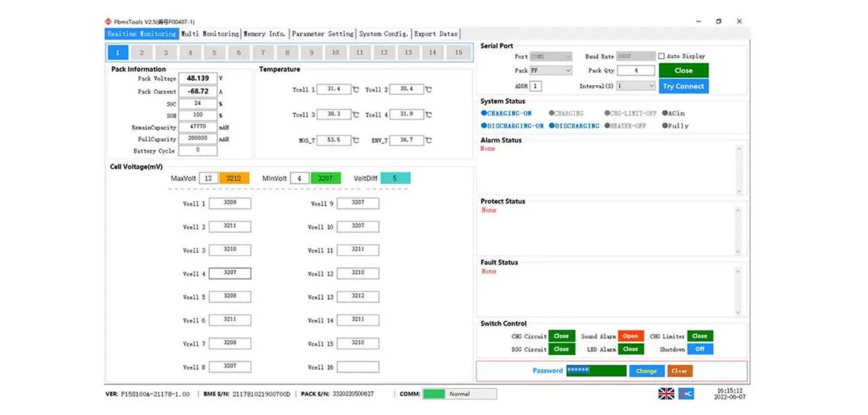
Task: Open the Baud Rate dropdown
Action: [636, 56]
